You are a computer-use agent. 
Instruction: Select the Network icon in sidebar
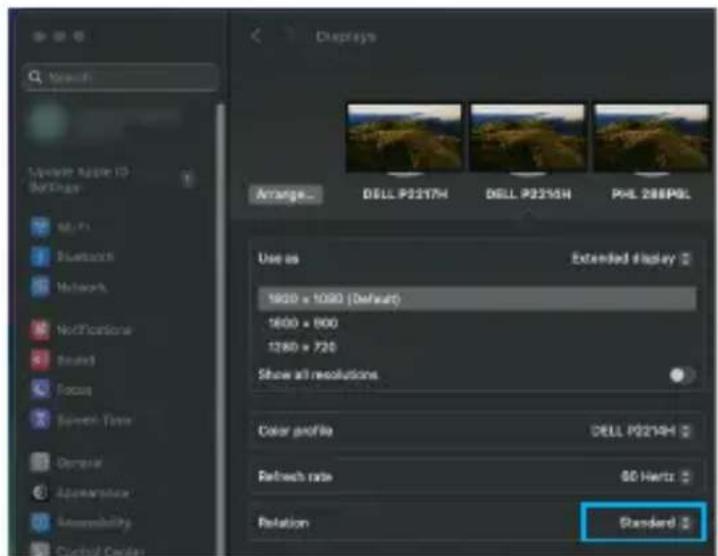[40, 287]
